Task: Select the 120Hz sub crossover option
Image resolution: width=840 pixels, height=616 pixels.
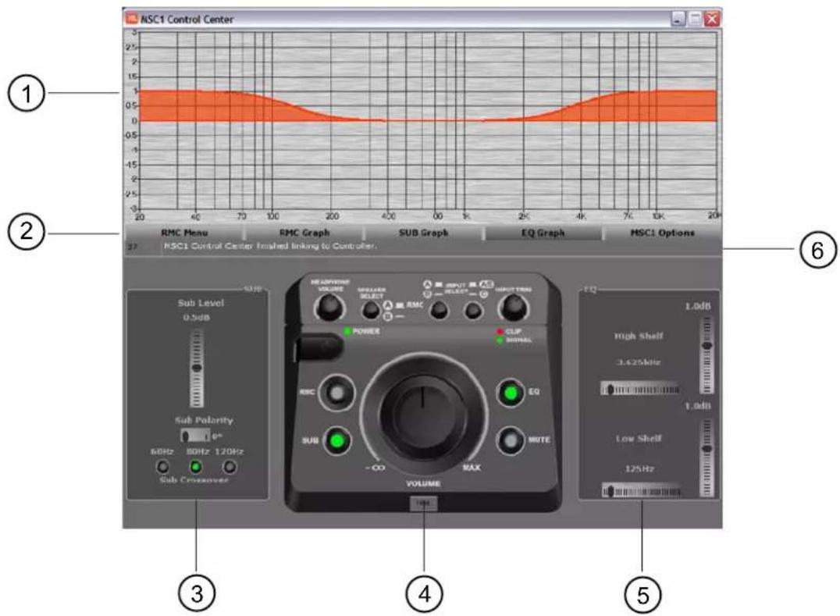Action: tap(230, 467)
